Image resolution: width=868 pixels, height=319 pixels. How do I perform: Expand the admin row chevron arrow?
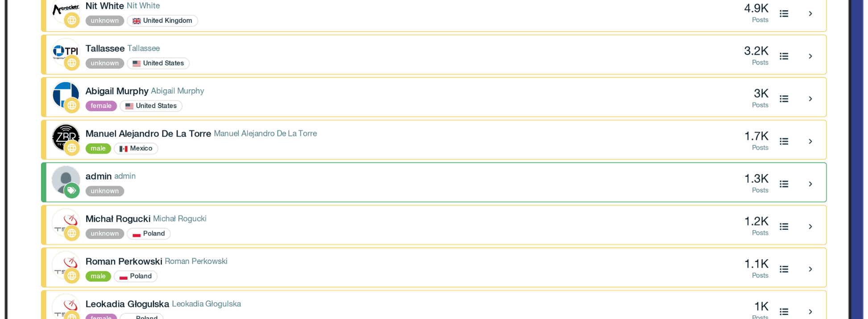click(x=810, y=184)
